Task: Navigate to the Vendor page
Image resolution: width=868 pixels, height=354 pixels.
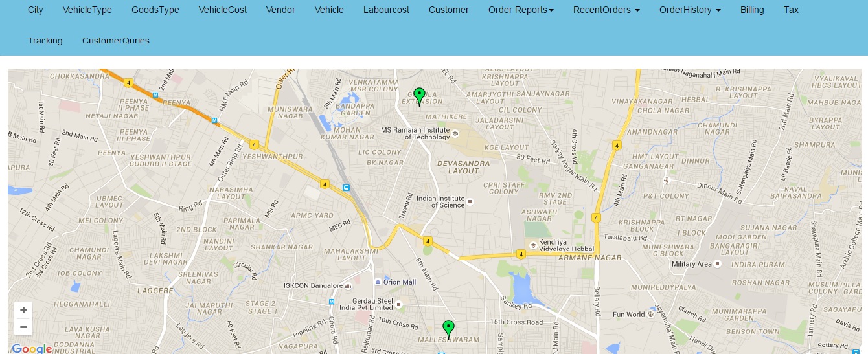Action: point(280,10)
